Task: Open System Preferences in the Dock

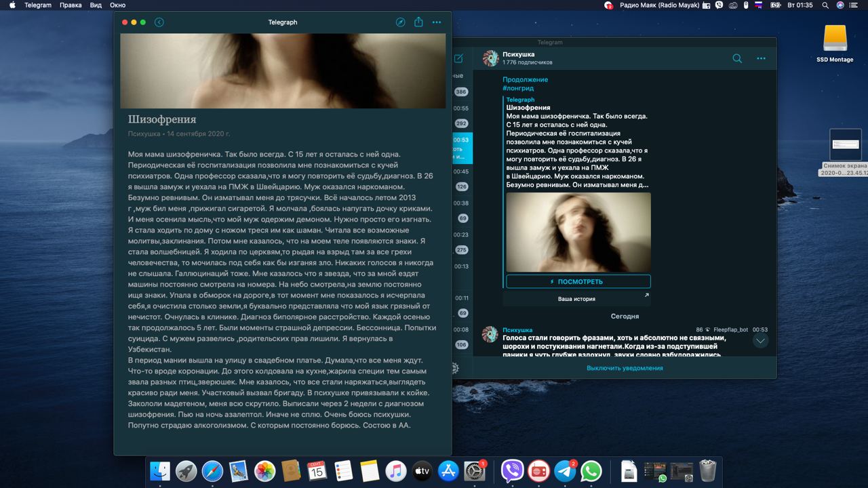Action: [x=474, y=471]
